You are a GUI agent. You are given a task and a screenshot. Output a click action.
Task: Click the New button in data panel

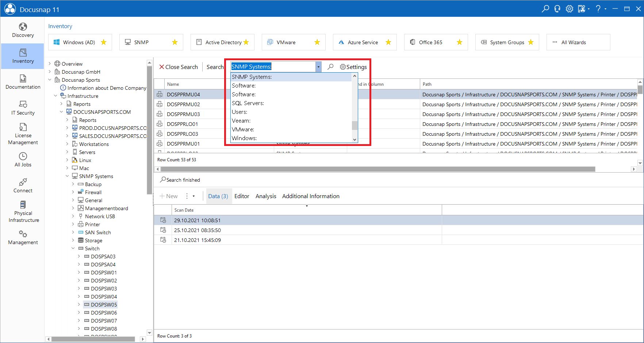tap(169, 196)
